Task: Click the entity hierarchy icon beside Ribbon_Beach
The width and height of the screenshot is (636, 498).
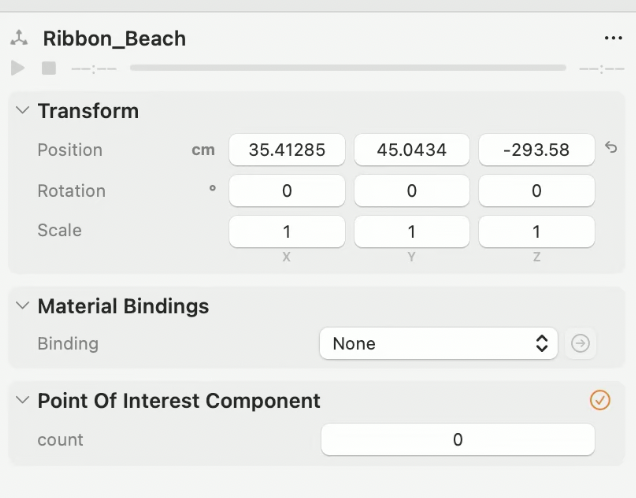Action: (19, 39)
